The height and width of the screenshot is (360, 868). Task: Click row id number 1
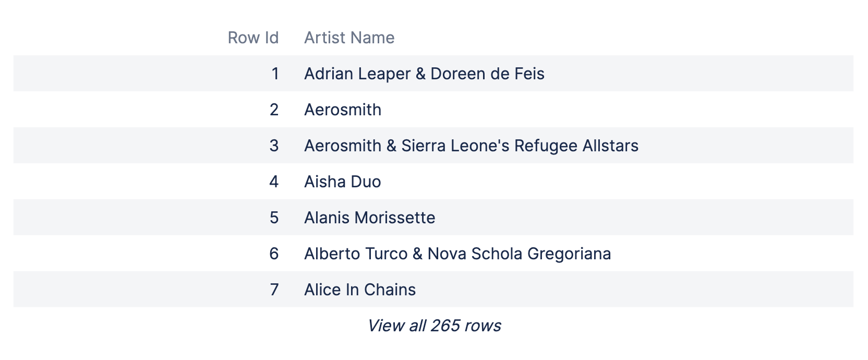point(275,74)
